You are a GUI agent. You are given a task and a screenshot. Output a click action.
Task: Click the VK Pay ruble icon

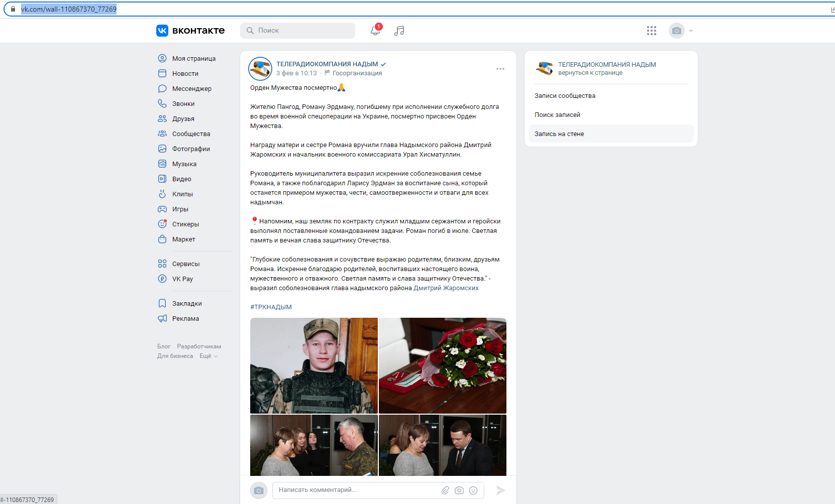pos(162,279)
